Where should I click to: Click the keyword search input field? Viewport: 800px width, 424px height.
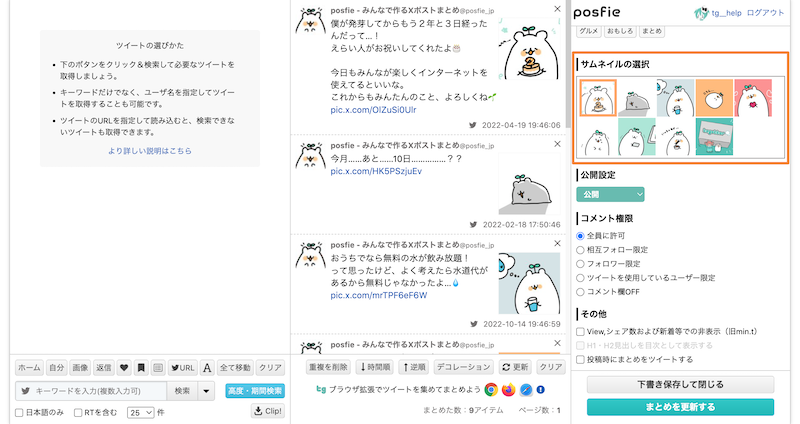coord(95,391)
